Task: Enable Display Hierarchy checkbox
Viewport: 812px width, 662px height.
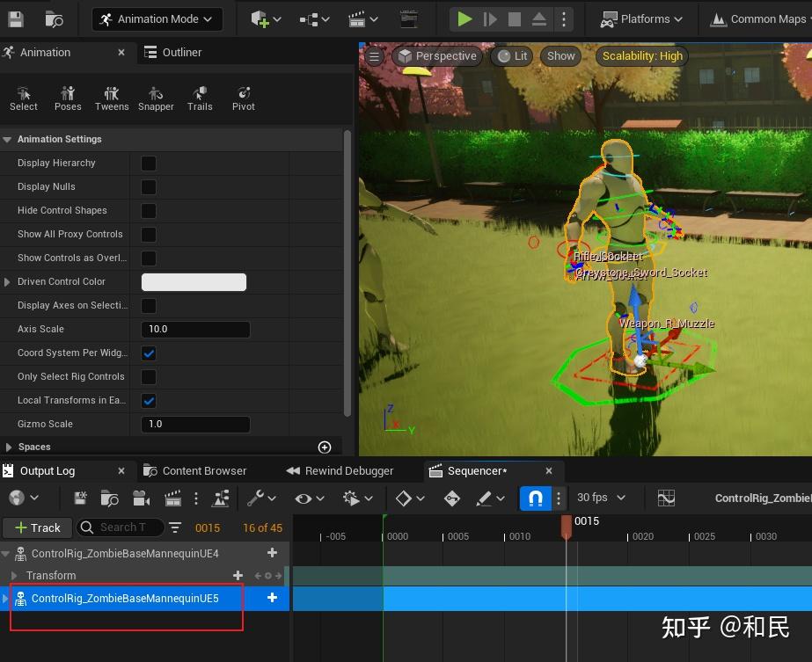Action: (x=149, y=164)
